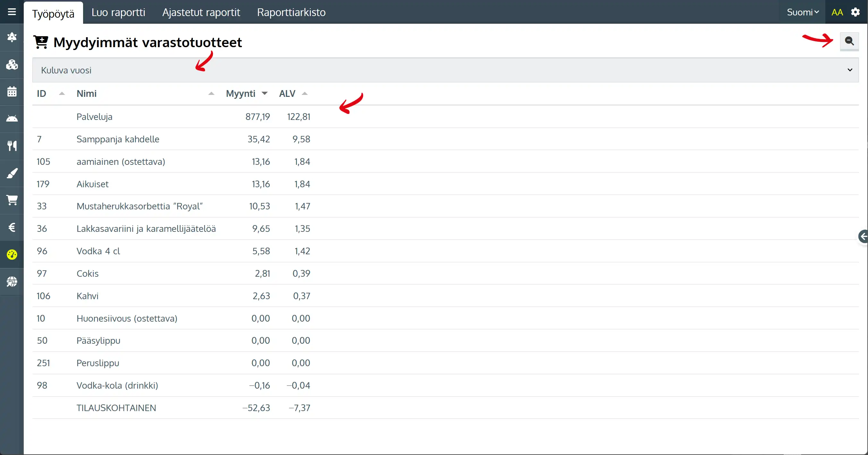Click the paintbrush sidebar icon
The image size is (868, 455).
tap(12, 173)
